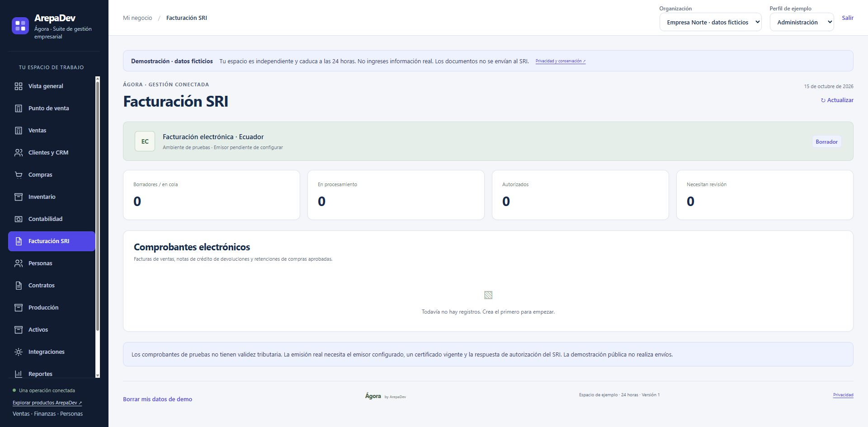This screenshot has height=427, width=868.
Task: Click the Compras cart icon
Action: [x=19, y=175]
